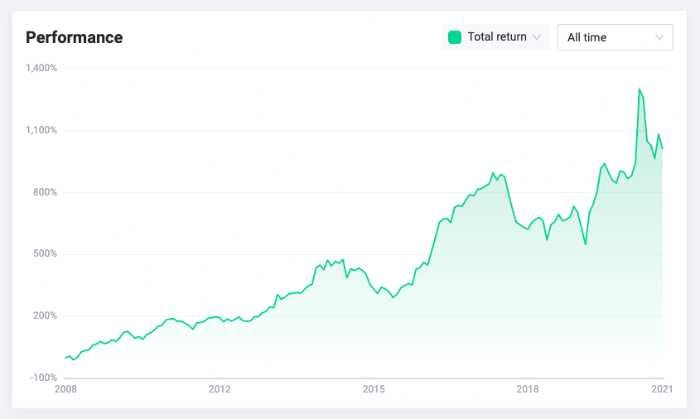Click the Performance heading

(x=74, y=37)
